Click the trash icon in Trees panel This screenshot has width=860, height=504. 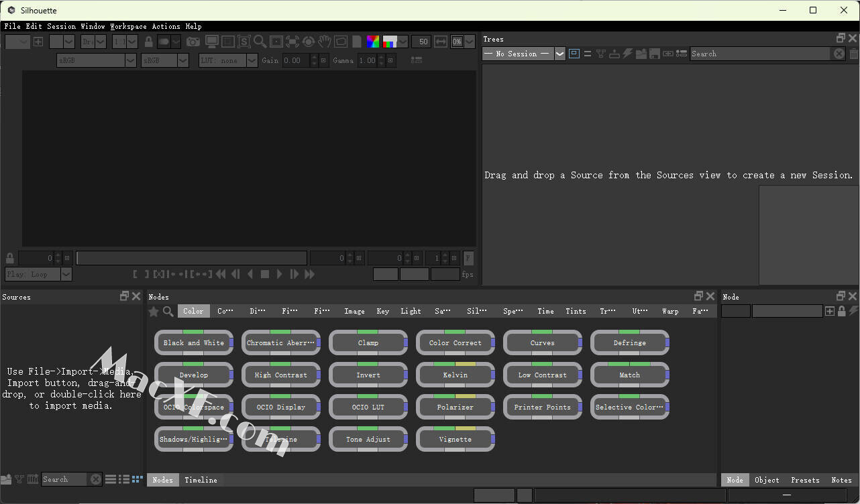[853, 54]
